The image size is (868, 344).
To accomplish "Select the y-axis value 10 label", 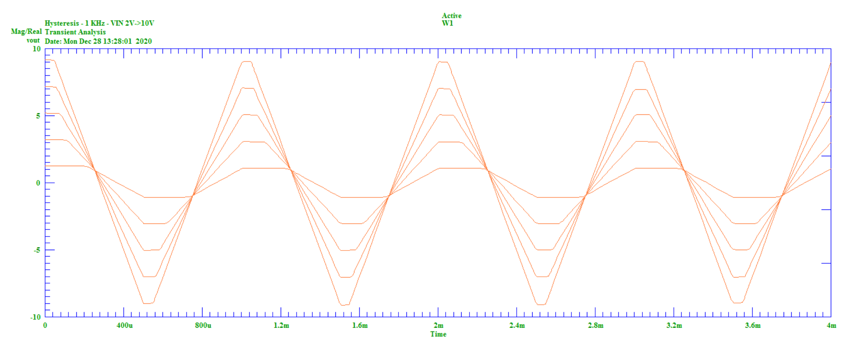I will click(x=36, y=49).
